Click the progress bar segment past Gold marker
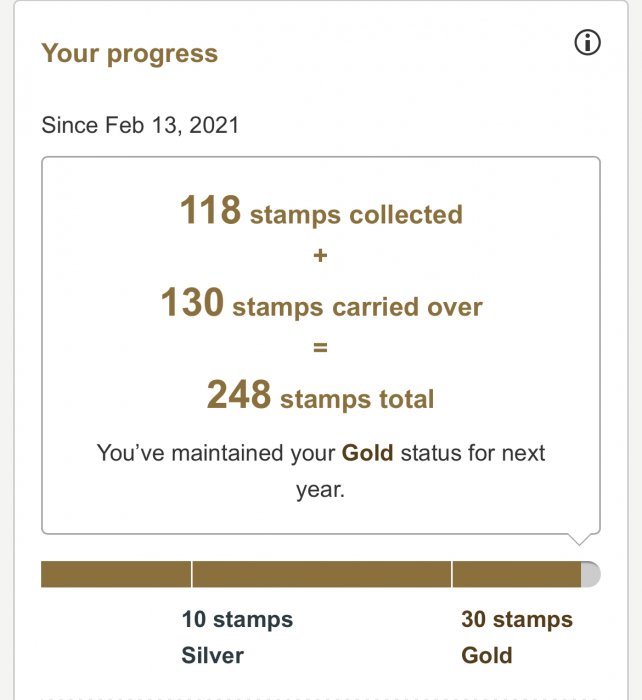 [x=516, y=574]
